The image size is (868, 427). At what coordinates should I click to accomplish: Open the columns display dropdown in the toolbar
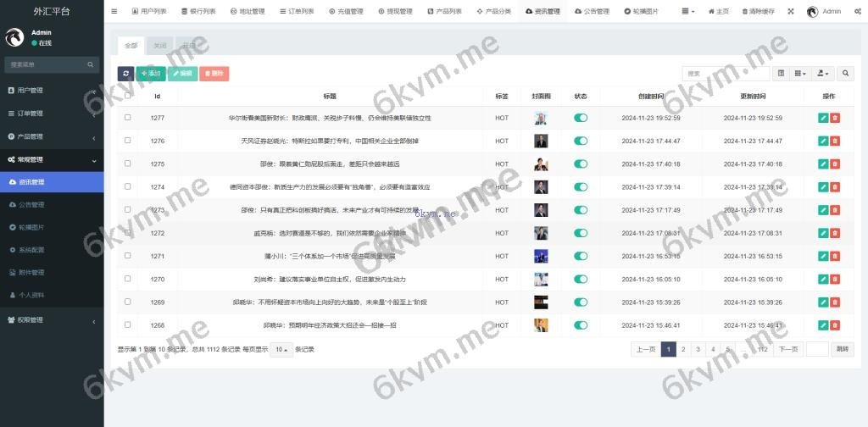click(800, 74)
